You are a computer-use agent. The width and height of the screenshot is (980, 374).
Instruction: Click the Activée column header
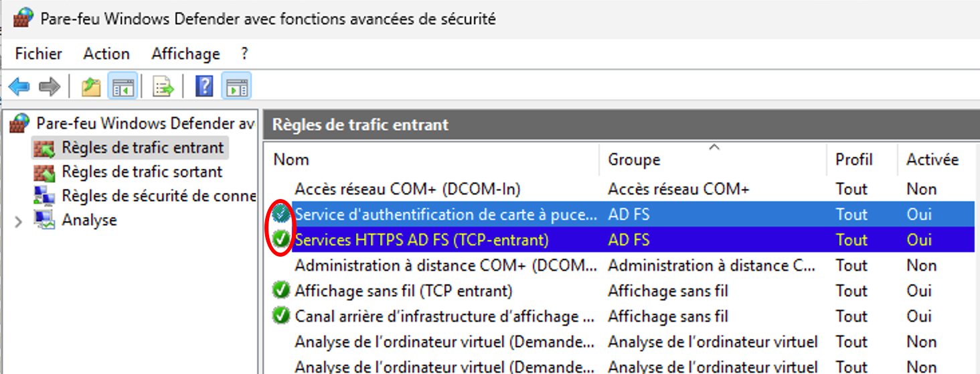(x=932, y=160)
